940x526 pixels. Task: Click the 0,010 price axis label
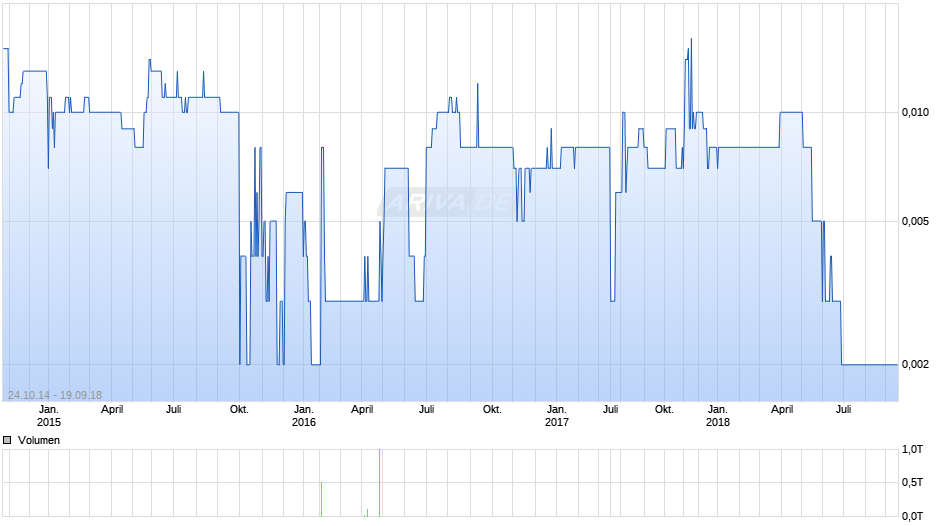915,112
